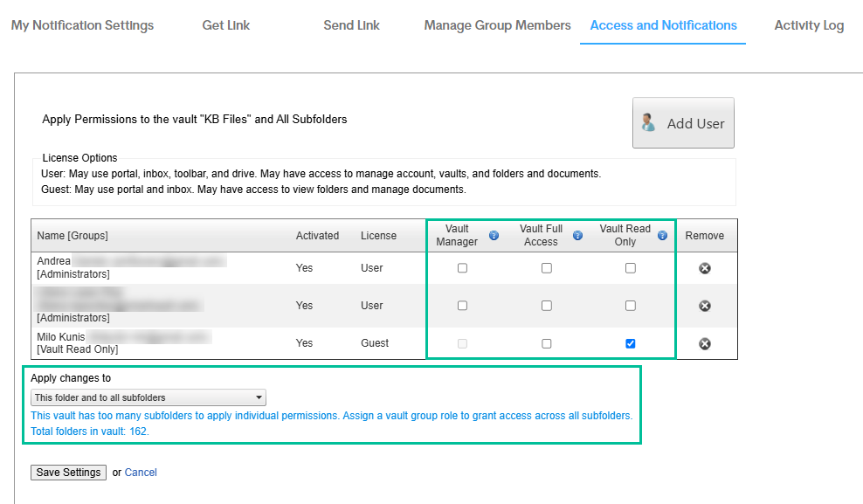Click the Add User button
Screen dimensions: 863x504
tap(683, 122)
